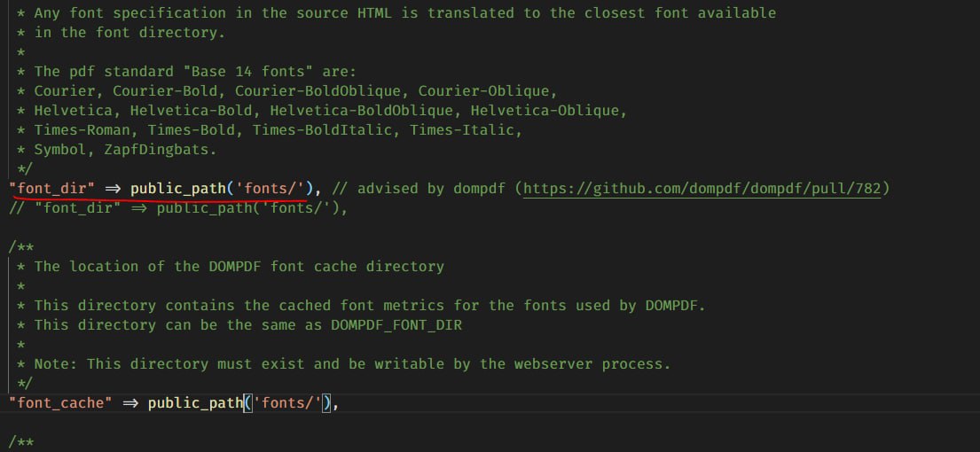This screenshot has width=980, height=452.
Task: Click the comment line starting with Courier, Courier-Bold
Action: click(x=295, y=90)
